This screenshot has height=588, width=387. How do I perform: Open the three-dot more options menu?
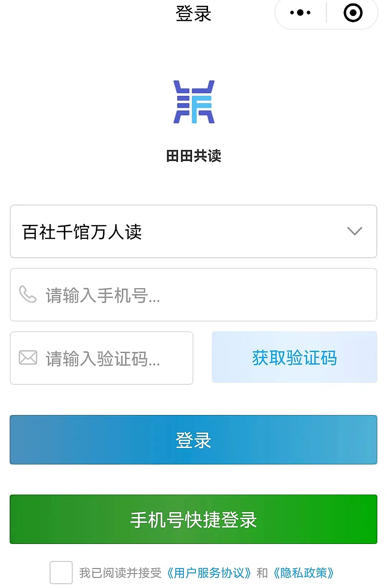click(x=300, y=13)
